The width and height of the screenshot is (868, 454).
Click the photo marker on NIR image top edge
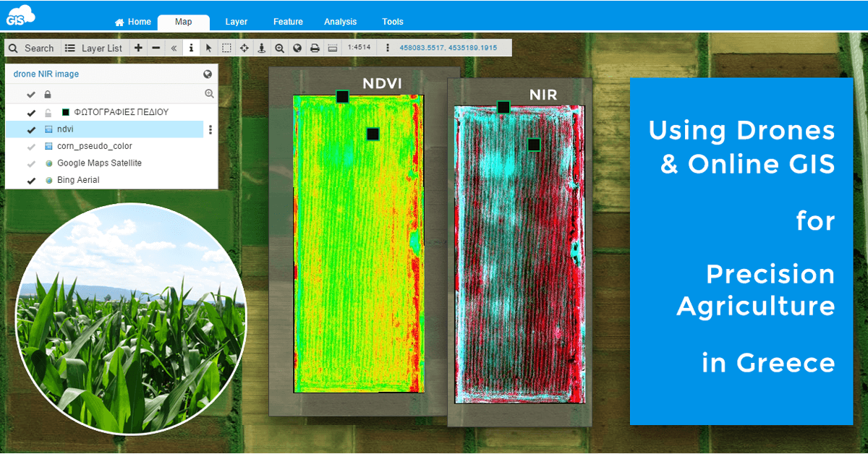click(x=503, y=108)
